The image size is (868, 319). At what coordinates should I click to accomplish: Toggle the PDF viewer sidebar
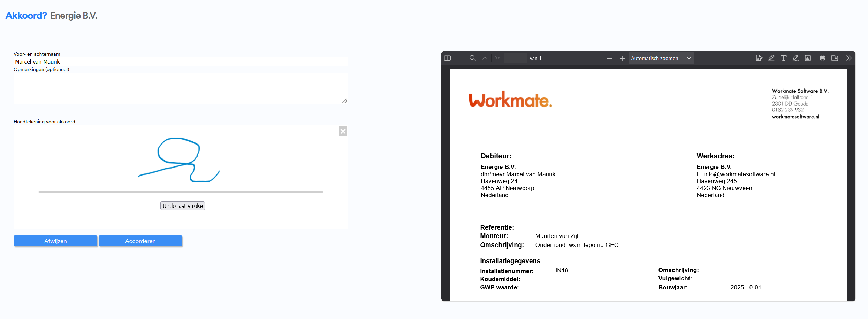coord(448,58)
